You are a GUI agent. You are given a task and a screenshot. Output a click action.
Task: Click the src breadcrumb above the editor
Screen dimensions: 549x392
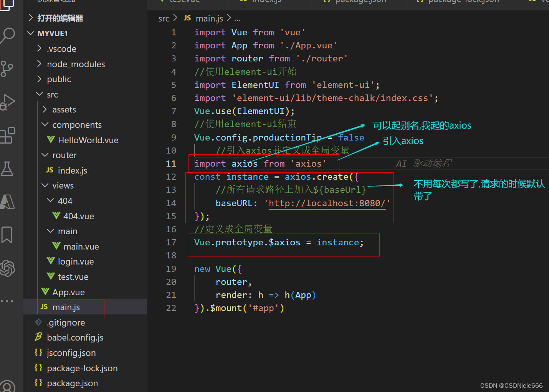tap(164, 18)
